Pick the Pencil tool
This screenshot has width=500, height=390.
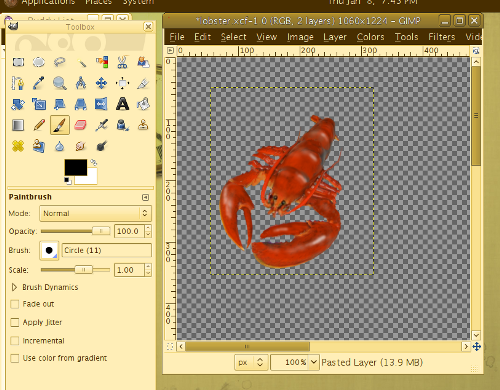39,125
